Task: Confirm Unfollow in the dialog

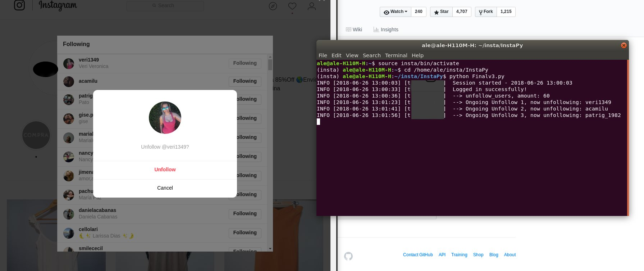Action: pos(165,170)
